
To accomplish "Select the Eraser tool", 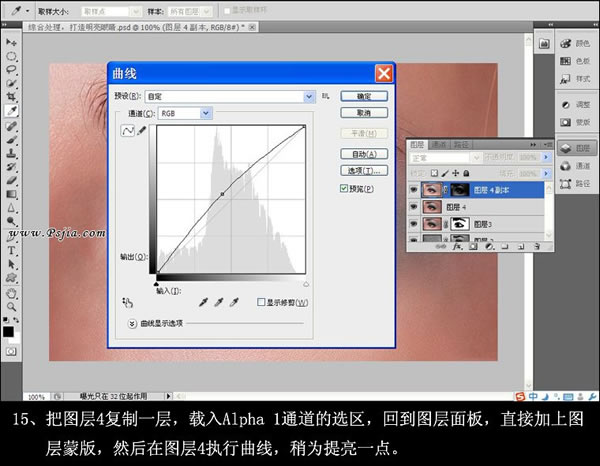I will (11, 180).
